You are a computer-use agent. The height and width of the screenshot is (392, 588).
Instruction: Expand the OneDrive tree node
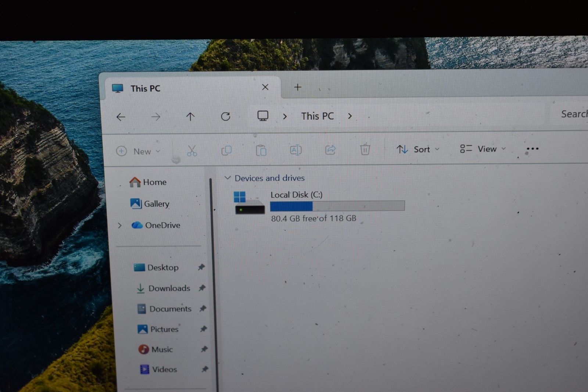[x=119, y=225]
